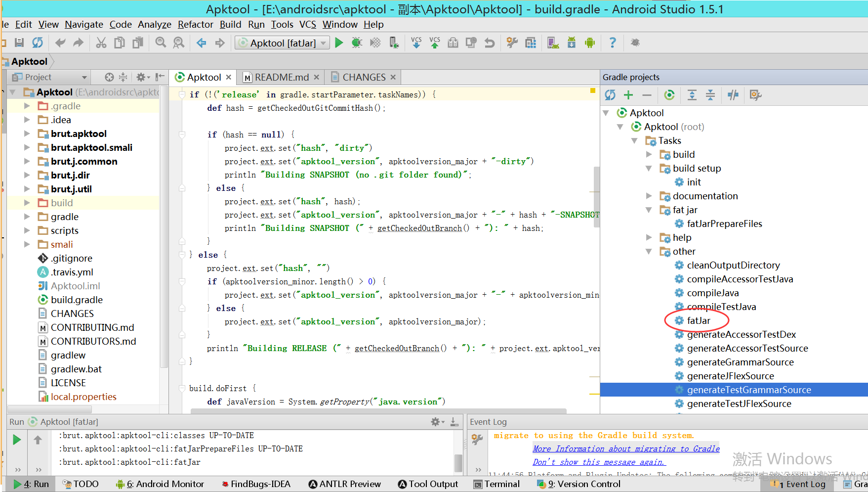
Task: Open the Android Device Monitor icon
Action: [x=590, y=43]
